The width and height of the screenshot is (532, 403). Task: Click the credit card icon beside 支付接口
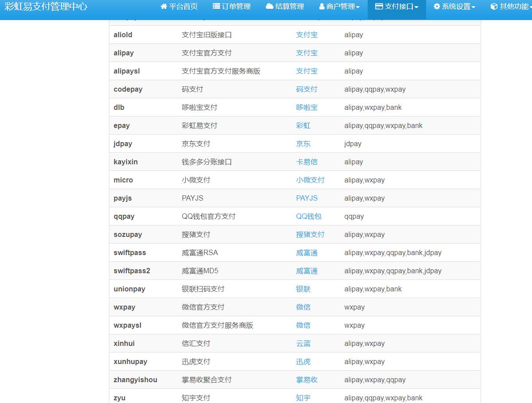click(x=379, y=7)
